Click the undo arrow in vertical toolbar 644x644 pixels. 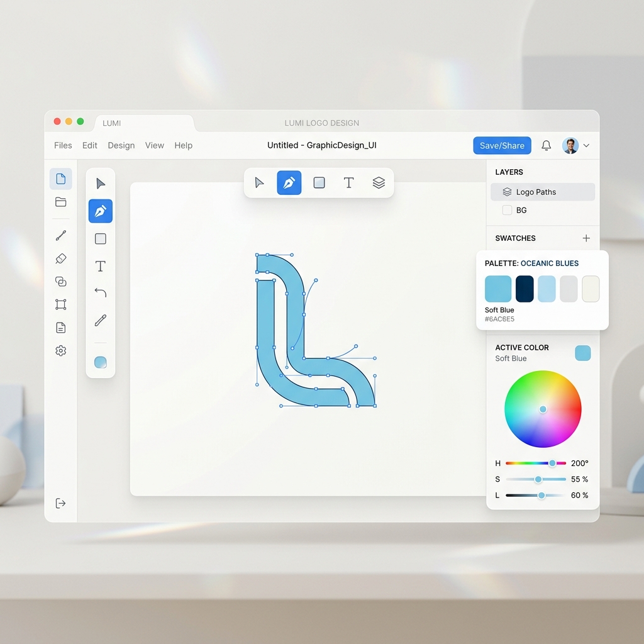[101, 292]
